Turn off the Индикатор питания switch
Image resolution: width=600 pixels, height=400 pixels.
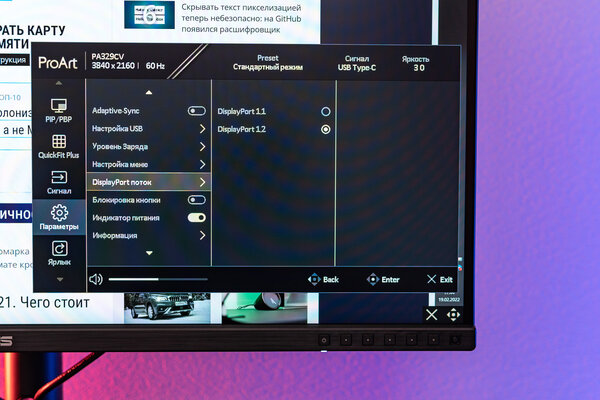[x=197, y=217]
